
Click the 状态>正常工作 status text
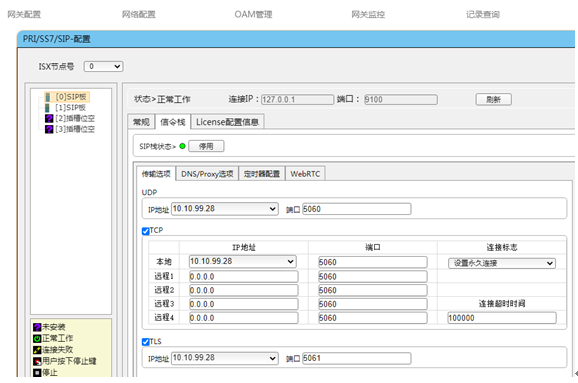pyautogui.click(x=162, y=100)
